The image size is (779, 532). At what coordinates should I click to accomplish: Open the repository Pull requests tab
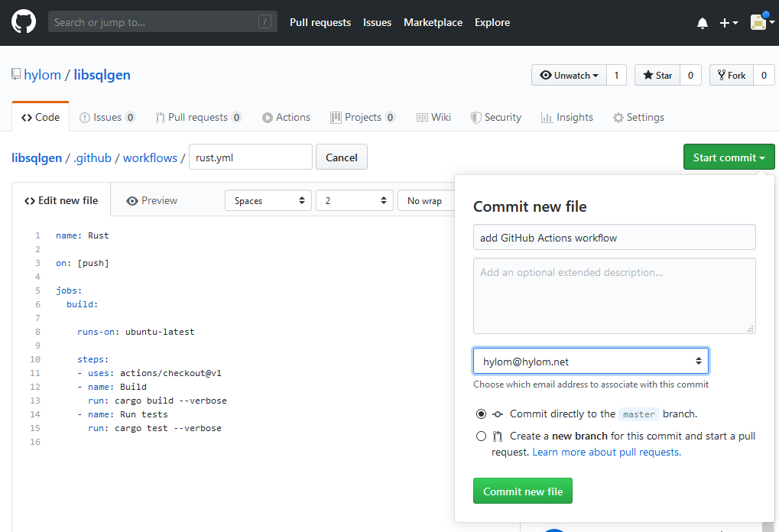198,117
